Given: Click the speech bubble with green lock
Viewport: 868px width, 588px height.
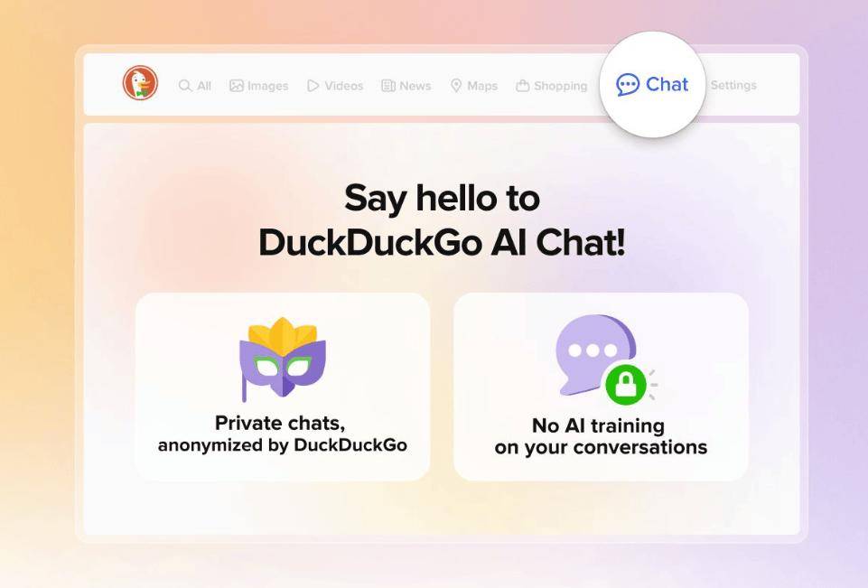Looking at the screenshot, I should 605,359.
